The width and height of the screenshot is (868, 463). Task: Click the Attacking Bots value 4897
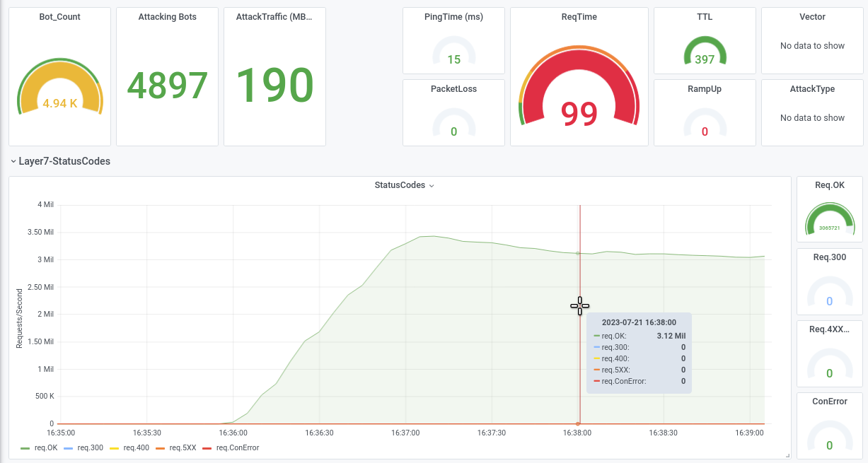(x=168, y=86)
